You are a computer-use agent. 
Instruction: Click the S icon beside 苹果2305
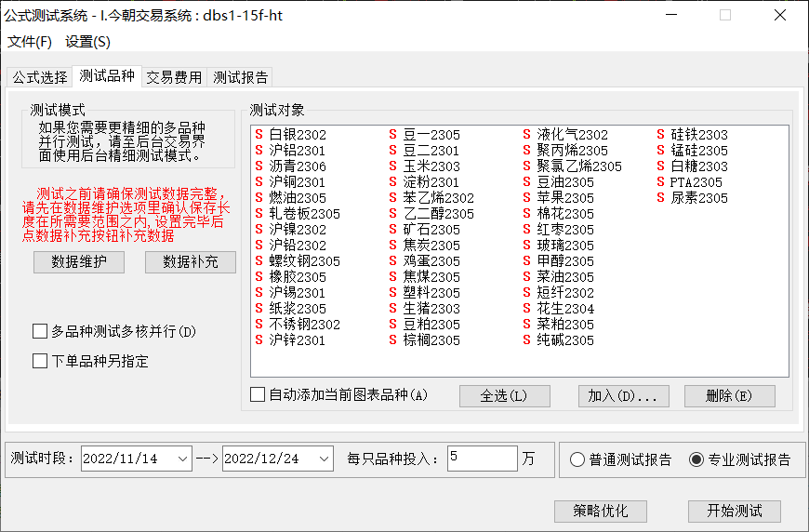526,198
